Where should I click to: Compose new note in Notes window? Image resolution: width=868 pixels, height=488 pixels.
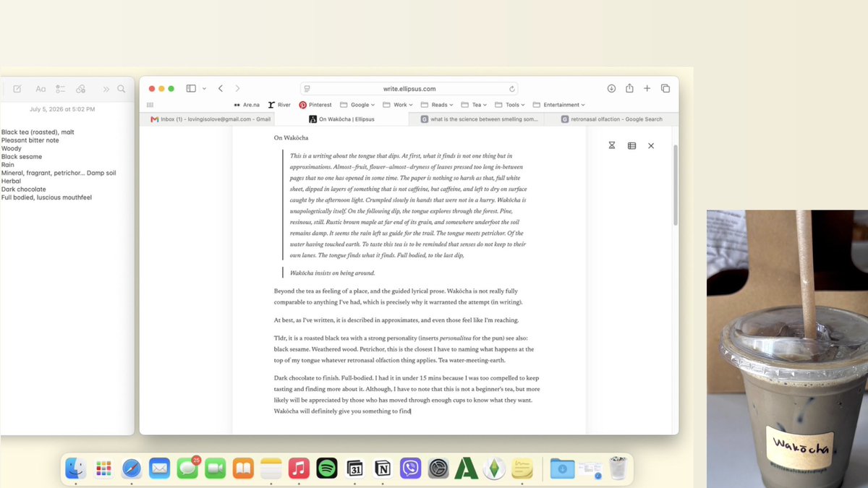coord(17,89)
